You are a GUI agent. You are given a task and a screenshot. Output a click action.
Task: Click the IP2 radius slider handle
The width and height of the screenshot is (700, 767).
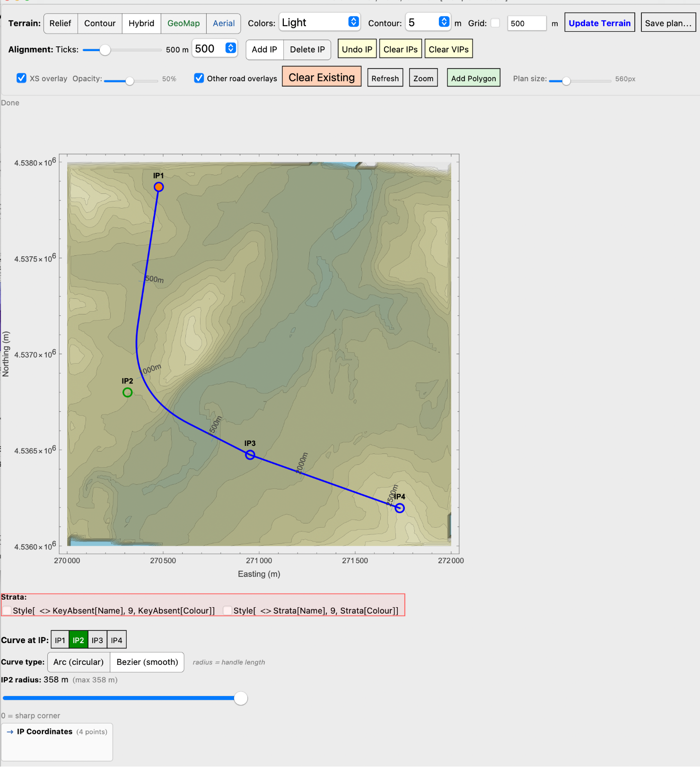click(241, 698)
